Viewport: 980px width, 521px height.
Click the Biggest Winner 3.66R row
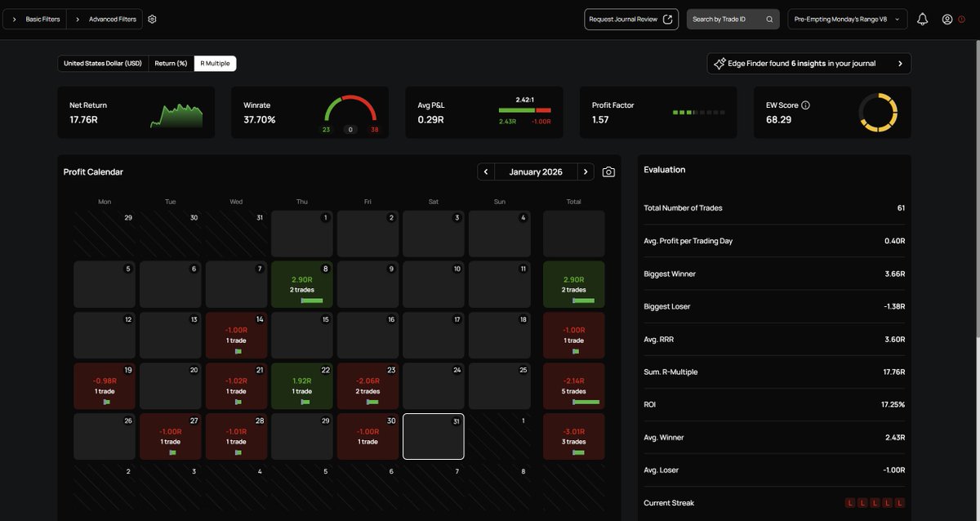[774, 274]
